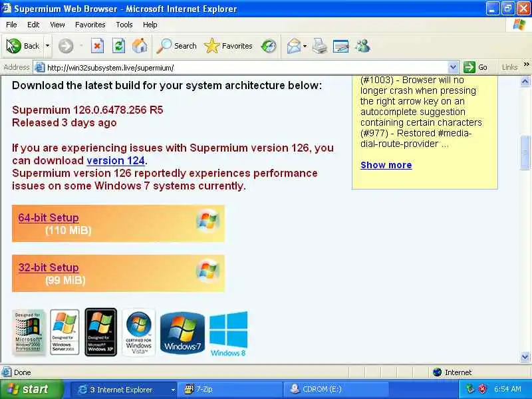532x399 pixels.
Task: Open the Search toolbar button
Action: (176, 46)
